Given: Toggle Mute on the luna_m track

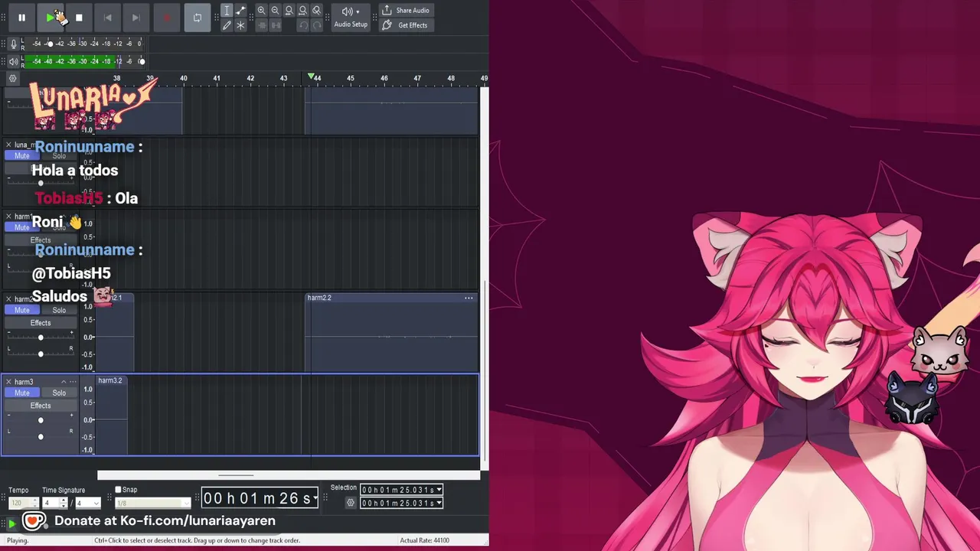Looking at the screenshot, I should pos(21,156).
